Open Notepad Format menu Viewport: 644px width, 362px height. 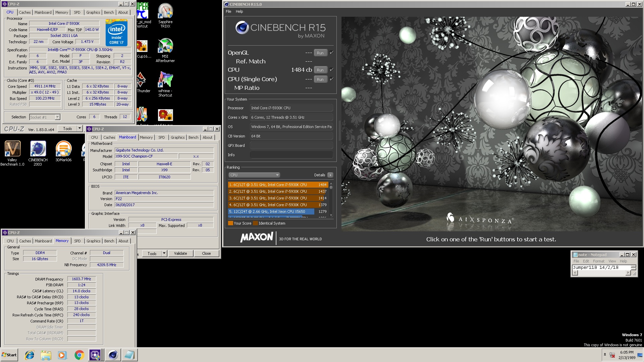click(x=598, y=261)
